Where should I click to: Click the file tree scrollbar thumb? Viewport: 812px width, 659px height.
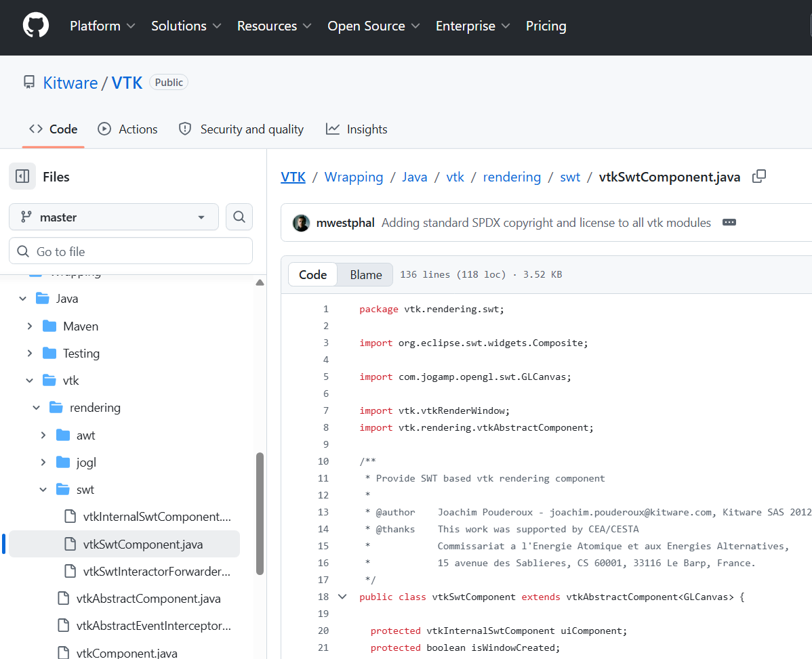(260, 513)
